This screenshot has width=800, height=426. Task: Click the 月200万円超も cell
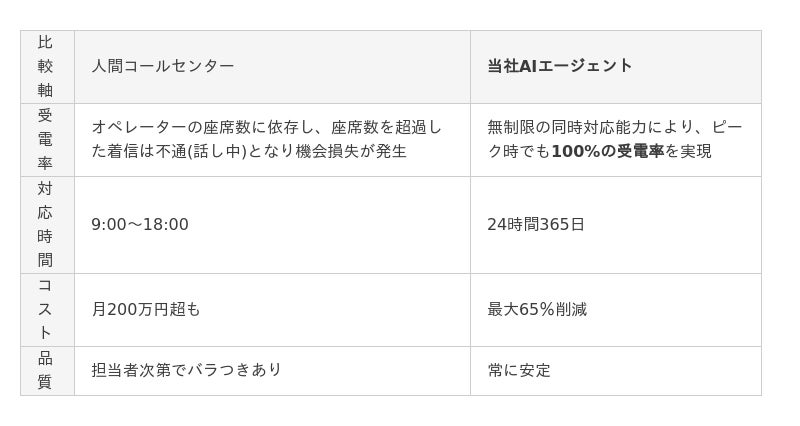click(x=272, y=310)
